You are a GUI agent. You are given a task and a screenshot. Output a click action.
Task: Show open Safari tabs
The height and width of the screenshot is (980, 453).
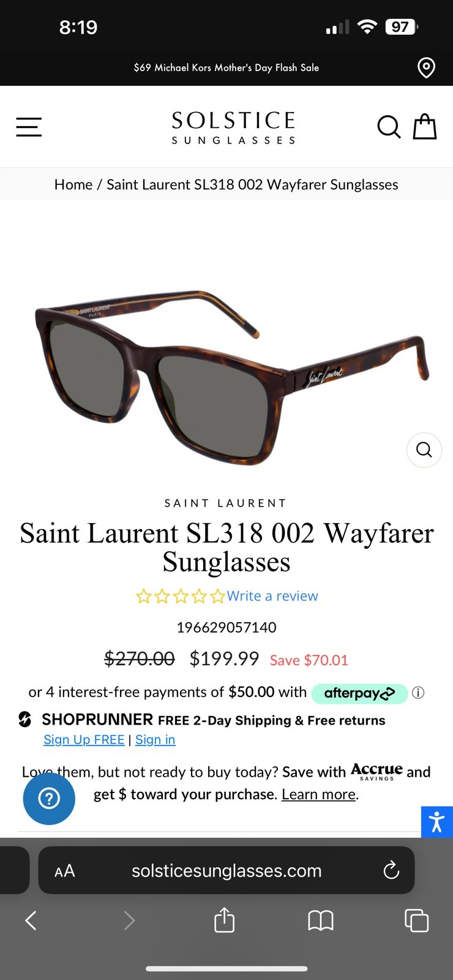416,921
